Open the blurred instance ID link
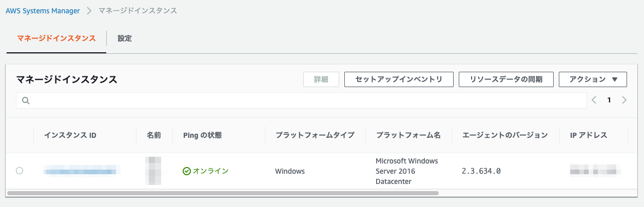The image size is (644, 207). (x=82, y=171)
